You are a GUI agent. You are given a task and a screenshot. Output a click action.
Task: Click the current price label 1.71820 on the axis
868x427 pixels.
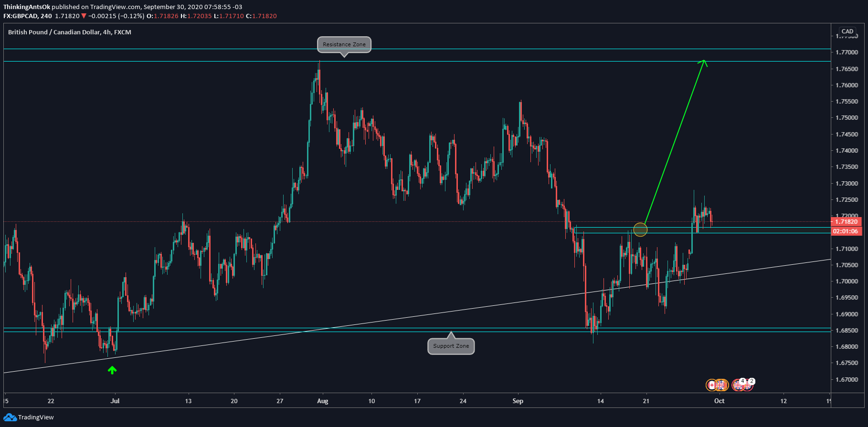847,222
